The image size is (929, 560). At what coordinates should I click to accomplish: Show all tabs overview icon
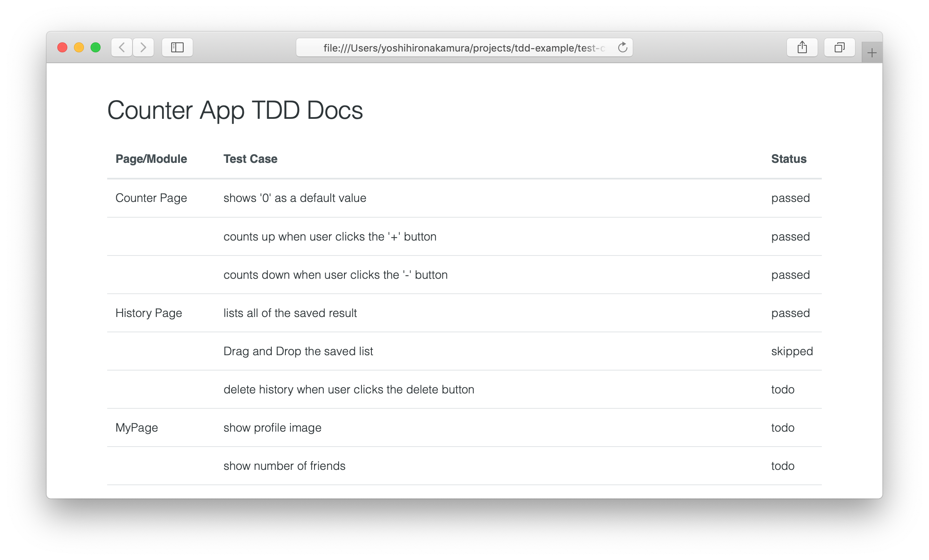[x=839, y=47]
